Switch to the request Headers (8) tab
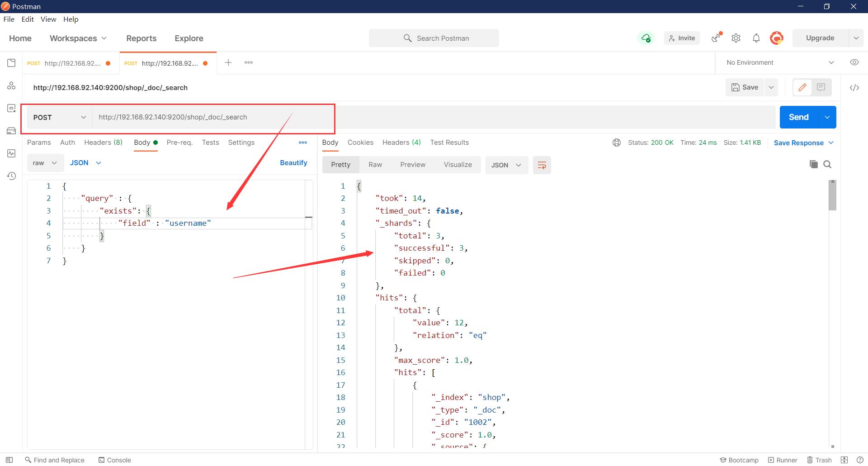The height and width of the screenshot is (466, 868). click(103, 143)
